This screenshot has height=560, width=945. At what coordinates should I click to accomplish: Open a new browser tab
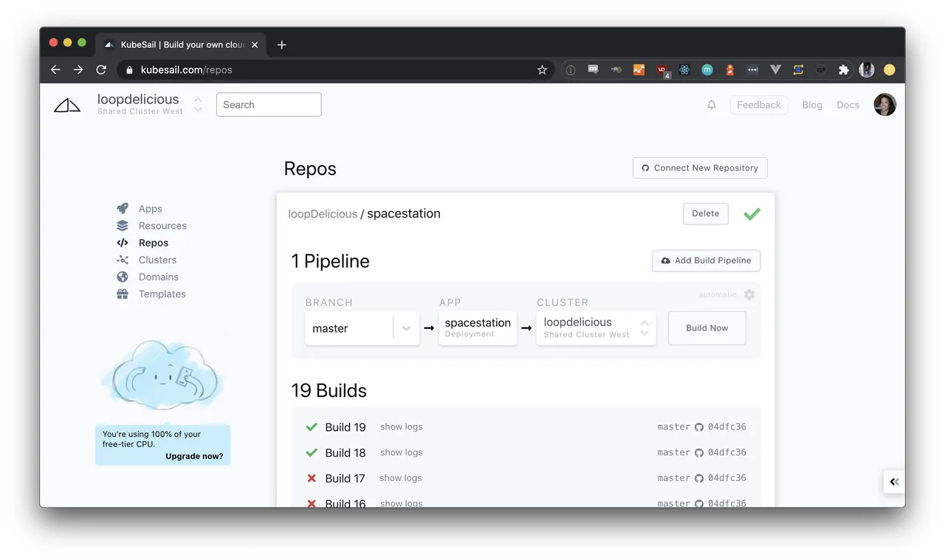(281, 45)
